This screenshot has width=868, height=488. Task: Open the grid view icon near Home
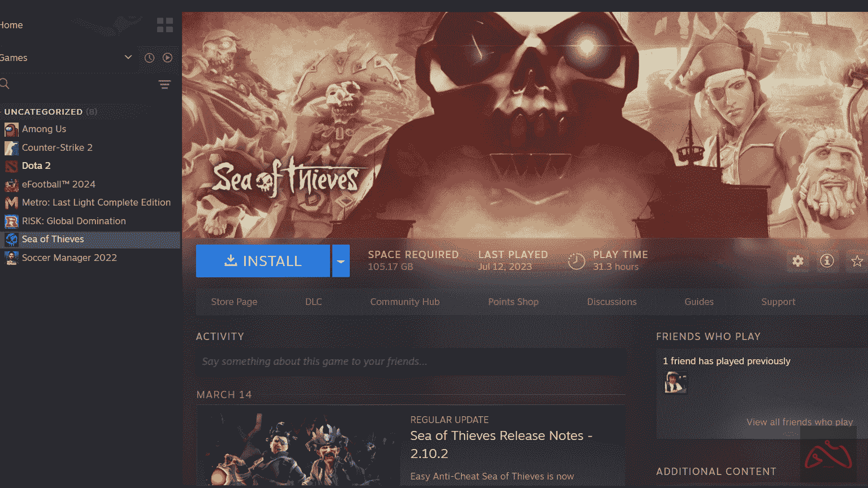coord(164,25)
